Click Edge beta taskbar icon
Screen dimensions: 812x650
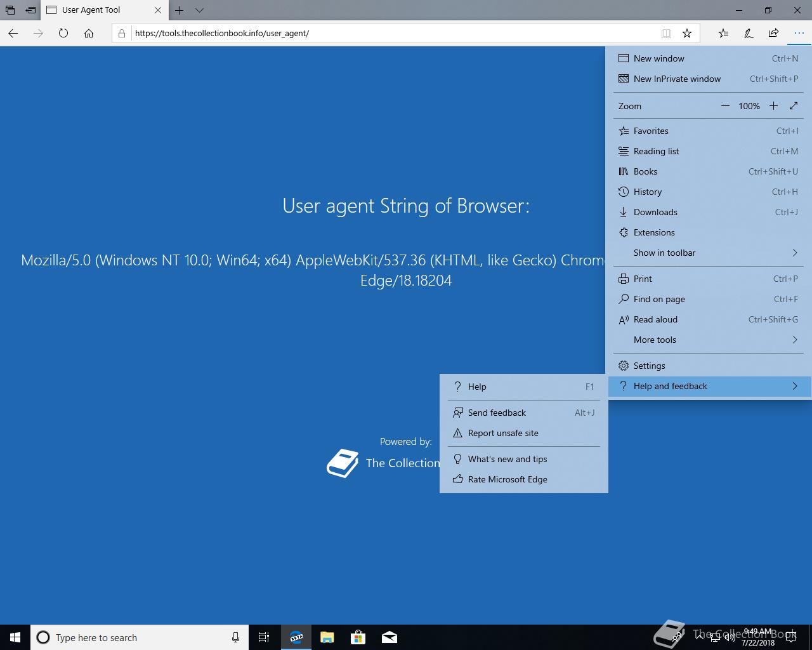point(296,637)
